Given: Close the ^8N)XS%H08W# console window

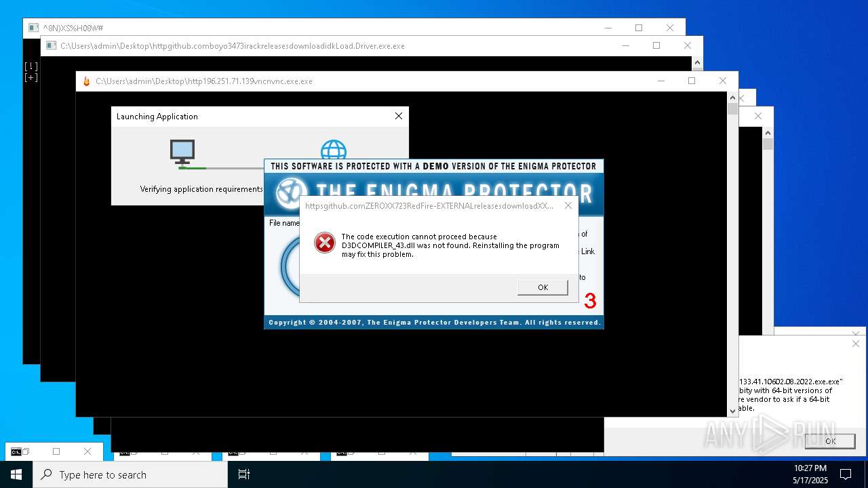Looking at the screenshot, I should pyautogui.click(x=670, y=28).
